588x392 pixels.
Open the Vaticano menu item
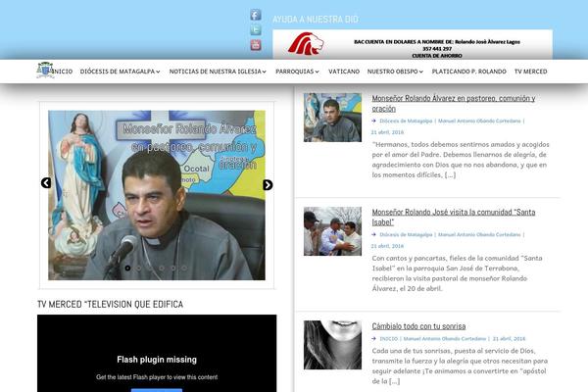click(x=344, y=72)
